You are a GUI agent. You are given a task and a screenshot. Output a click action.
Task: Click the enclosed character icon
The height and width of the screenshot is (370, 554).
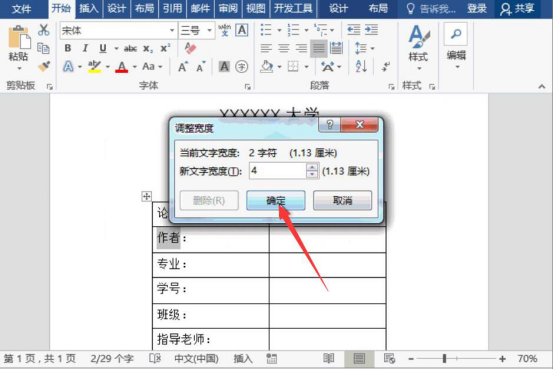(242, 66)
